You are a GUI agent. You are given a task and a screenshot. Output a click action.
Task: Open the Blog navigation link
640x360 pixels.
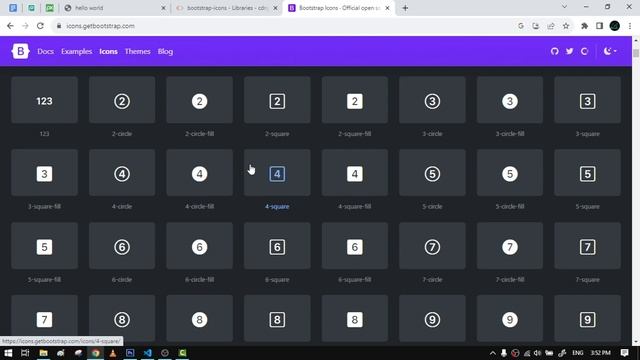(165, 51)
